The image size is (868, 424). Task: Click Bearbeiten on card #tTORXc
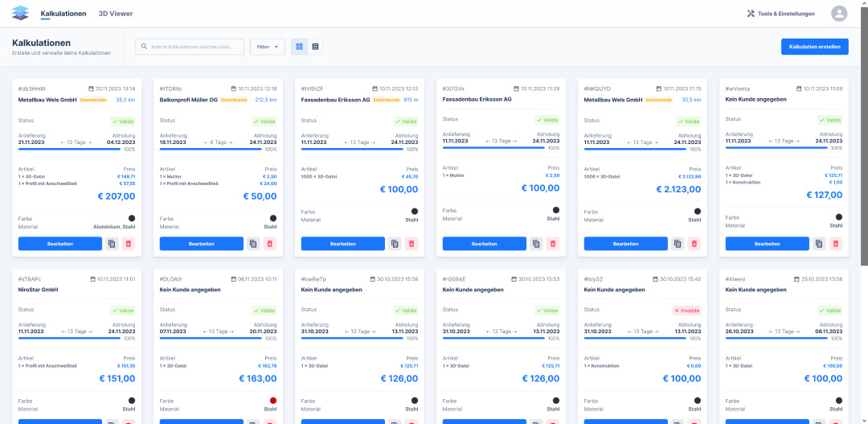(x=202, y=244)
